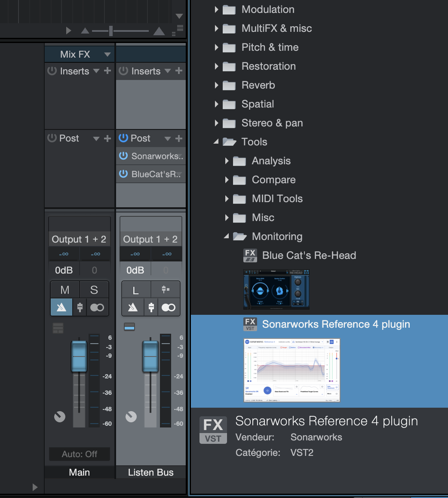The height and width of the screenshot is (498, 448).
Task: Add an insert on Main channel
Action: point(107,71)
